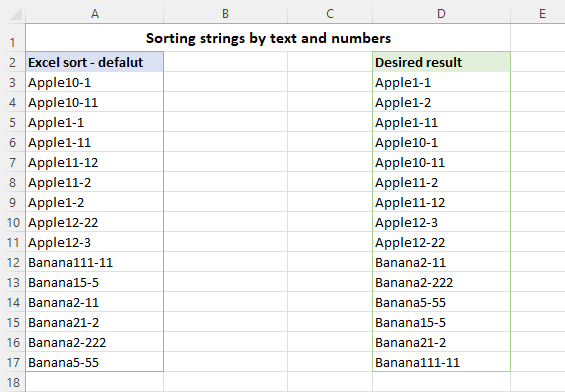
Task: Select cell A11 containing Apple12-3
Action: (94, 242)
